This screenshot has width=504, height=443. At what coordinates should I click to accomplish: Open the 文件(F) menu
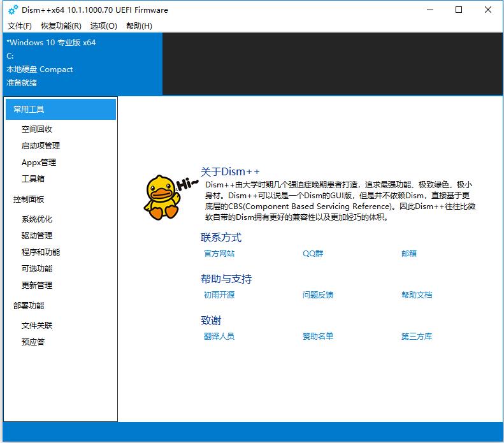pos(19,26)
